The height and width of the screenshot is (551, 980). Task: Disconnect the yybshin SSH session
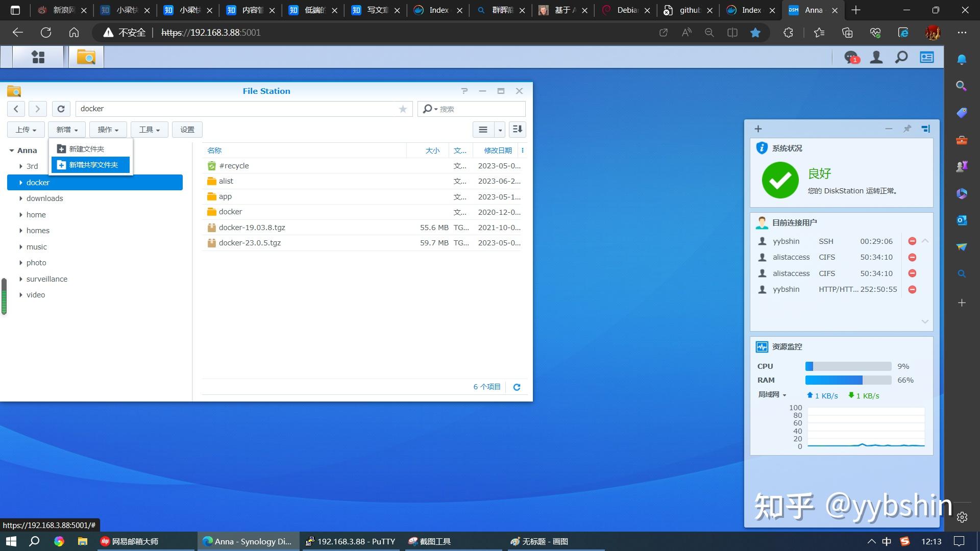coord(912,241)
